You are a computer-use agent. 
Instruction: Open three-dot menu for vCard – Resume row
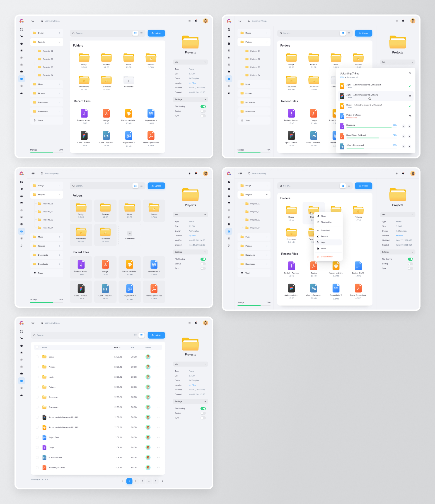point(158,458)
